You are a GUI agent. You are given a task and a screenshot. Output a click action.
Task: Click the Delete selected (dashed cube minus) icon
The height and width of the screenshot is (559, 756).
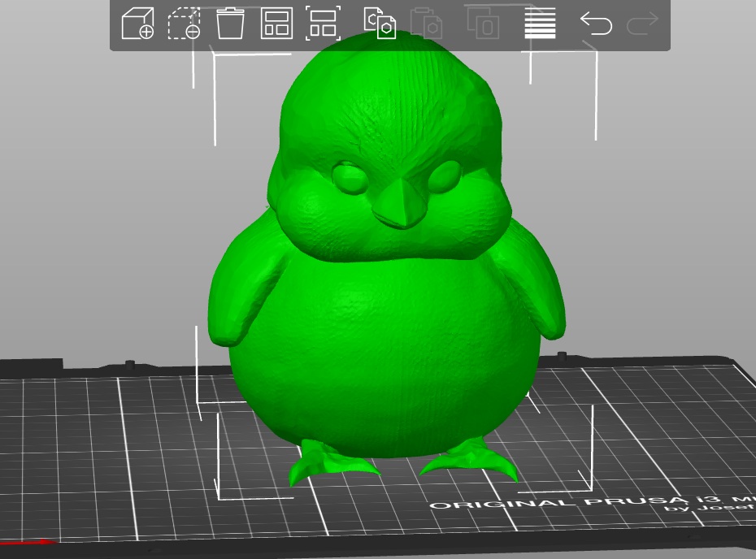(184, 23)
